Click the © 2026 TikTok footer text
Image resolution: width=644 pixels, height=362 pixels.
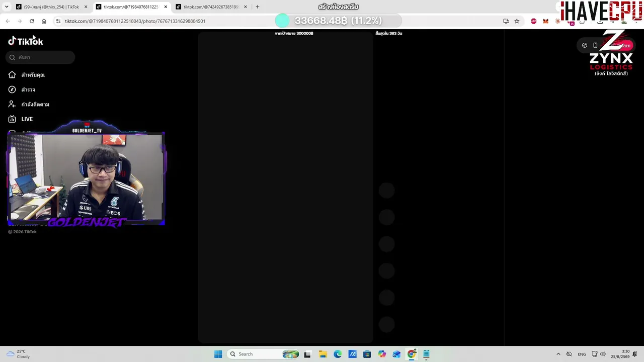[x=23, y=232]
